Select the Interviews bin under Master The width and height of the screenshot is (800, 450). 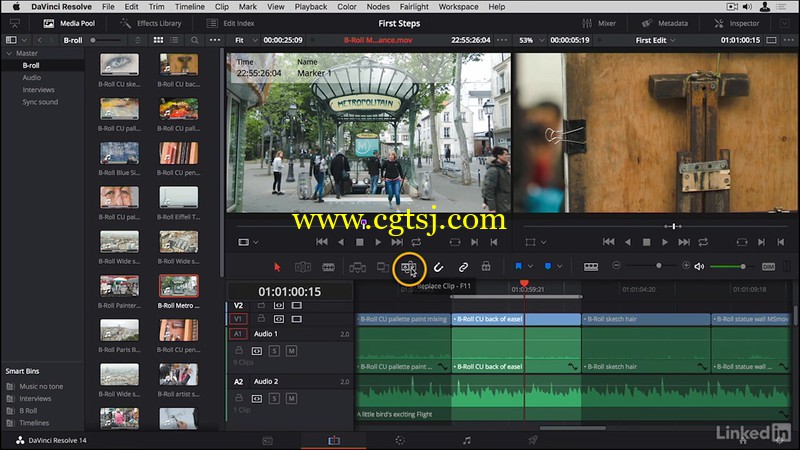tap(38, 90)
